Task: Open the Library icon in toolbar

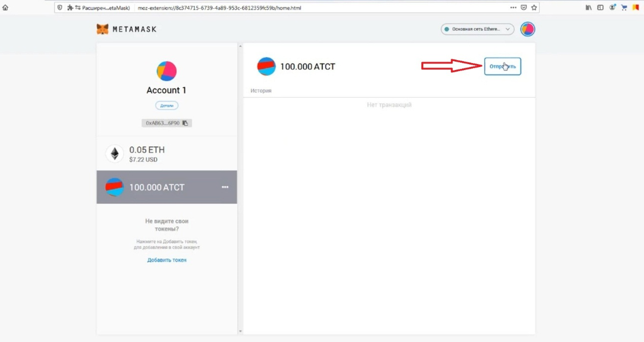Action: click(588, 8)
